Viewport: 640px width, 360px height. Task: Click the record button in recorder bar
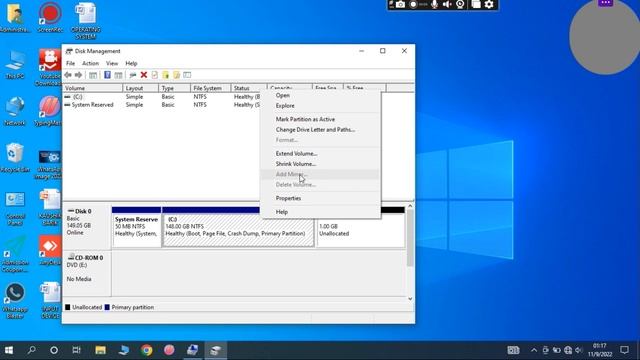(x=413, y=4)
